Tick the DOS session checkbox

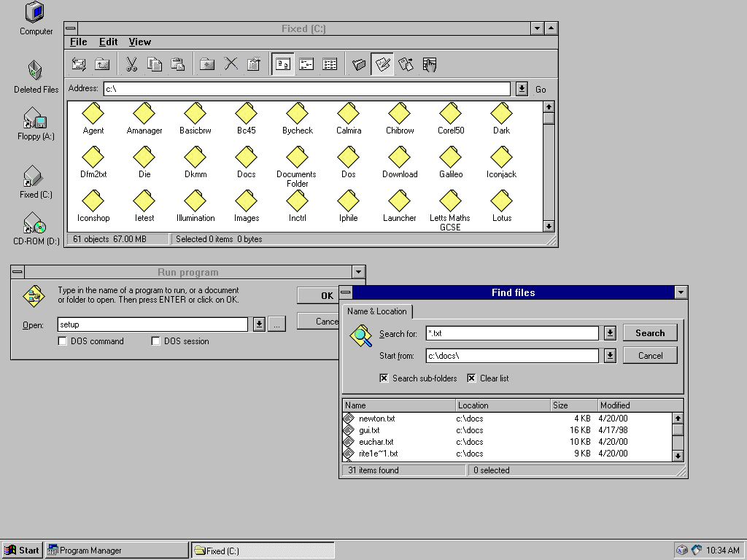click(x=156, y=341)
